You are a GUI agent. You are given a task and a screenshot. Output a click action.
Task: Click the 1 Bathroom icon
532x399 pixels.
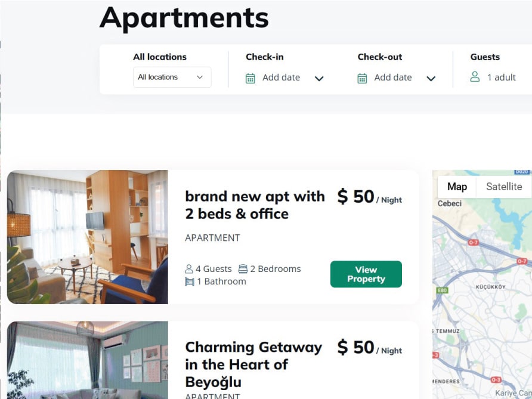point(189,282)
